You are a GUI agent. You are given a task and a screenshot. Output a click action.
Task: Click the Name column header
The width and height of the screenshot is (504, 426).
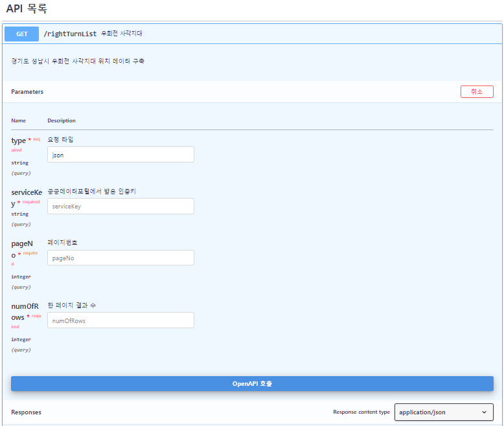(18, 120)
